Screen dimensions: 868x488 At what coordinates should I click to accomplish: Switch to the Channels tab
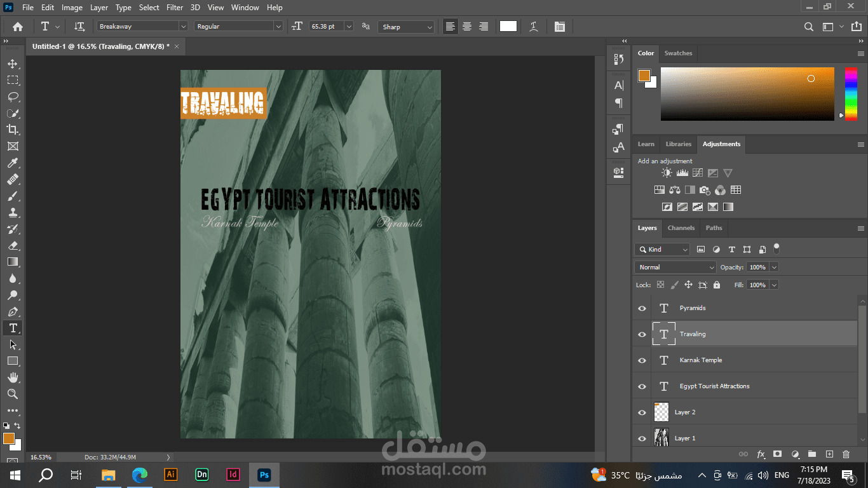pos(681,228)
